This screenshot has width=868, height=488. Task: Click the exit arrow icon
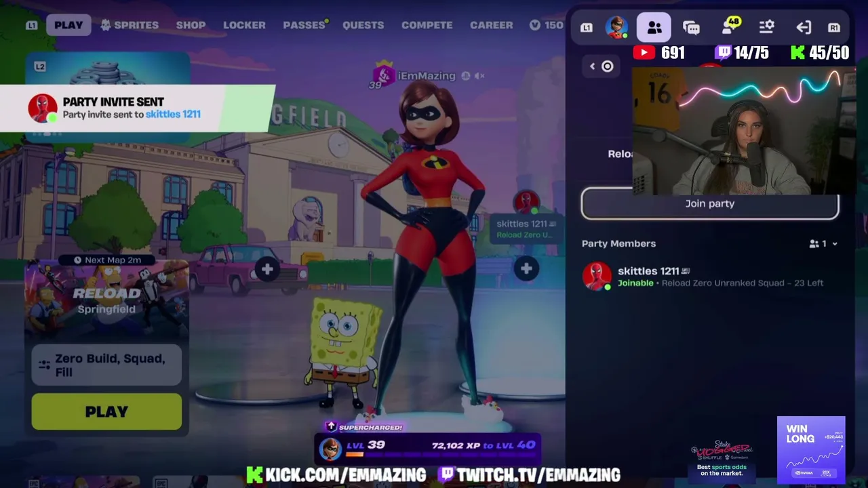pos(804,27)
